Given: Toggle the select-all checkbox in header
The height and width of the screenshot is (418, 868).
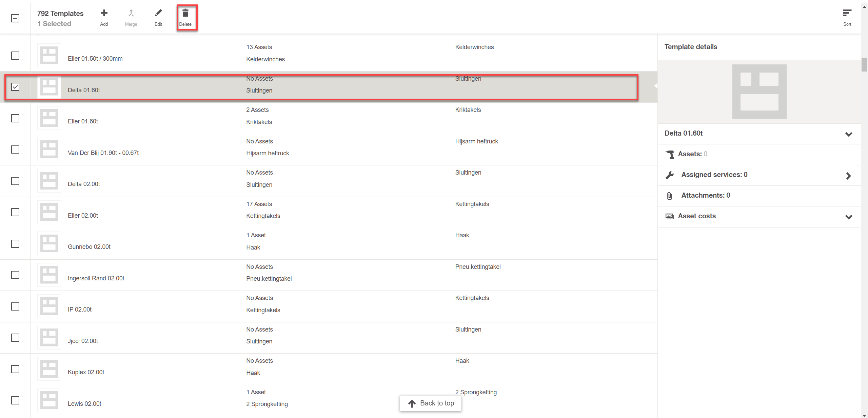Looking at the screenshot, I should (15, 18).
